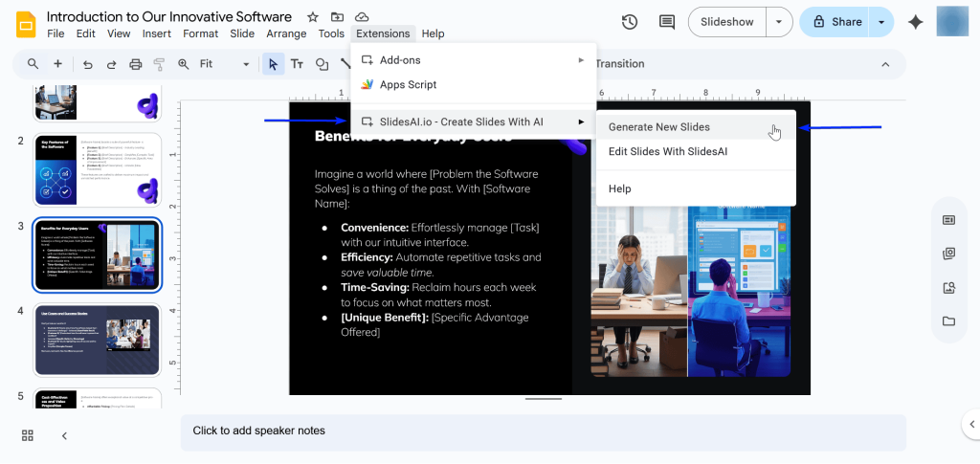This screenshot has width=980, height=464.
Task: Select Generate New Slides menu item
Action: pyautogui.click(x=658, y=126)
